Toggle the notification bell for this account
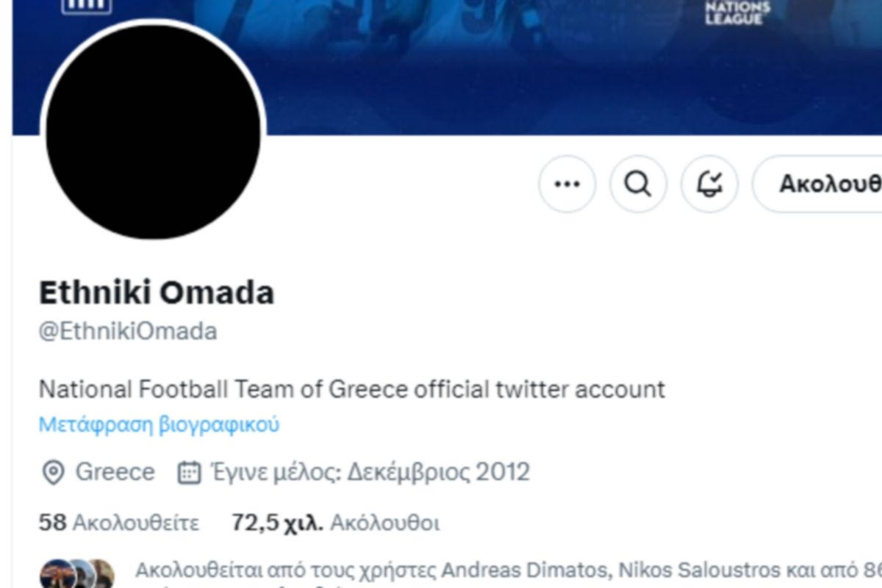This screenshot has width=882, height=588. 709,184
